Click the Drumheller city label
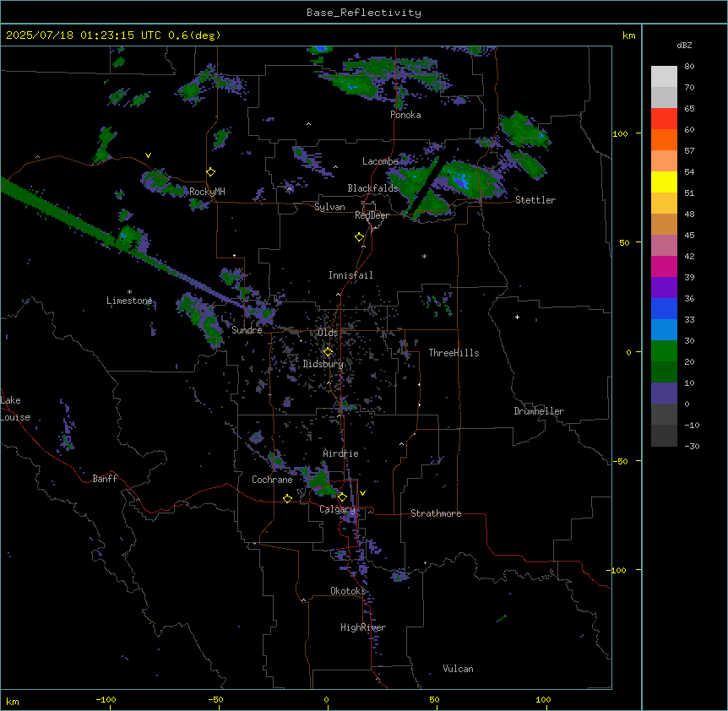 (x=539, y=411)
